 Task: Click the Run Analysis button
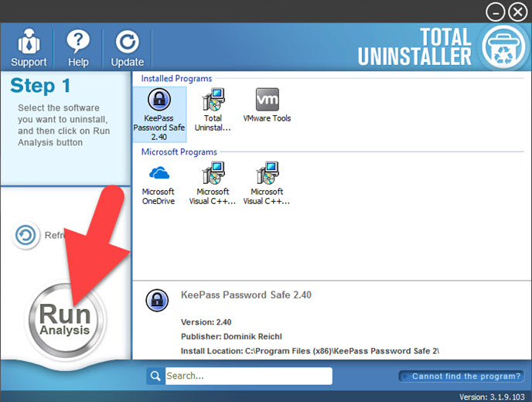click(65, 320)
